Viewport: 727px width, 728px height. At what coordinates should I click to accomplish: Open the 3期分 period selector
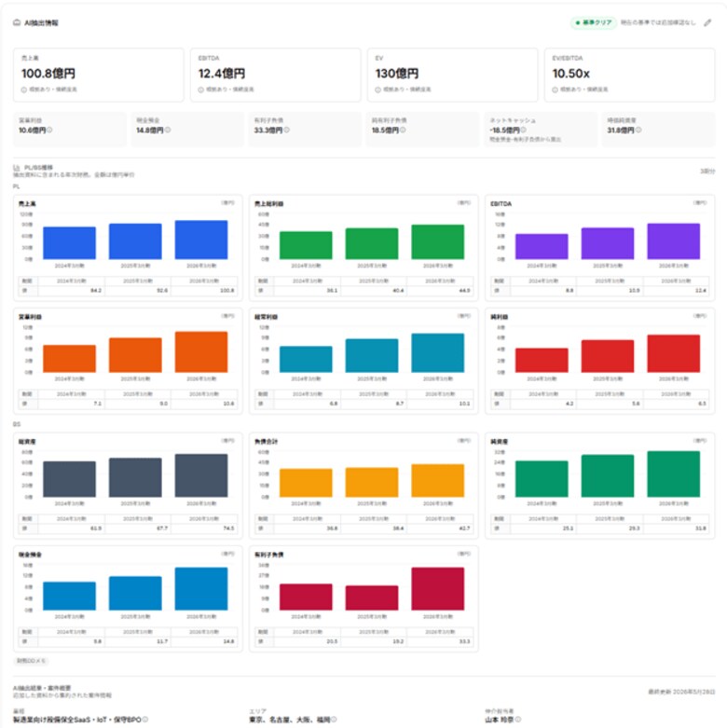coord(707,172)
